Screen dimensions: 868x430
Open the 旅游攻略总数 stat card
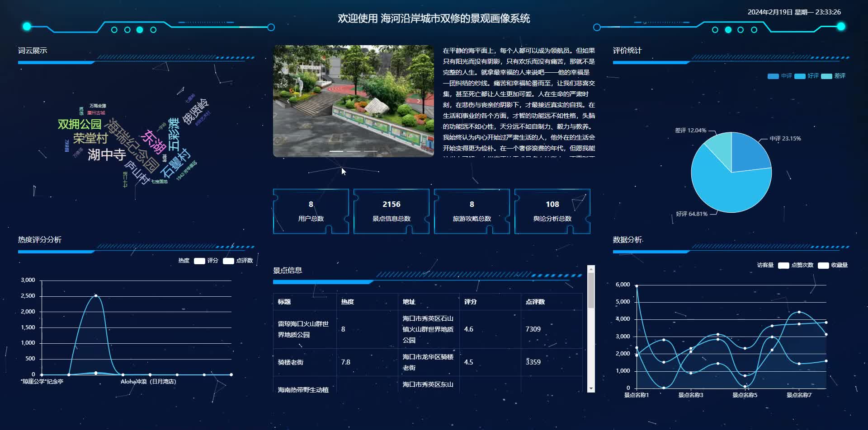[x=472, y=211]
